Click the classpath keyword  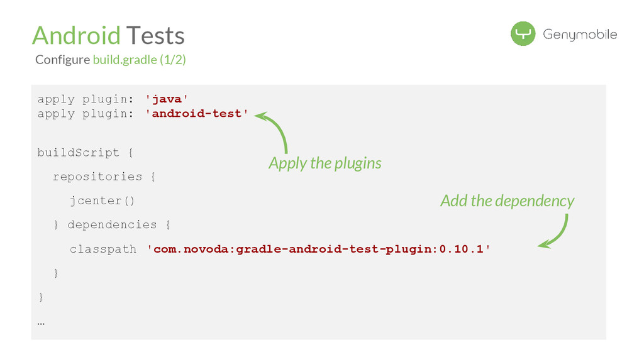[103, 249]
